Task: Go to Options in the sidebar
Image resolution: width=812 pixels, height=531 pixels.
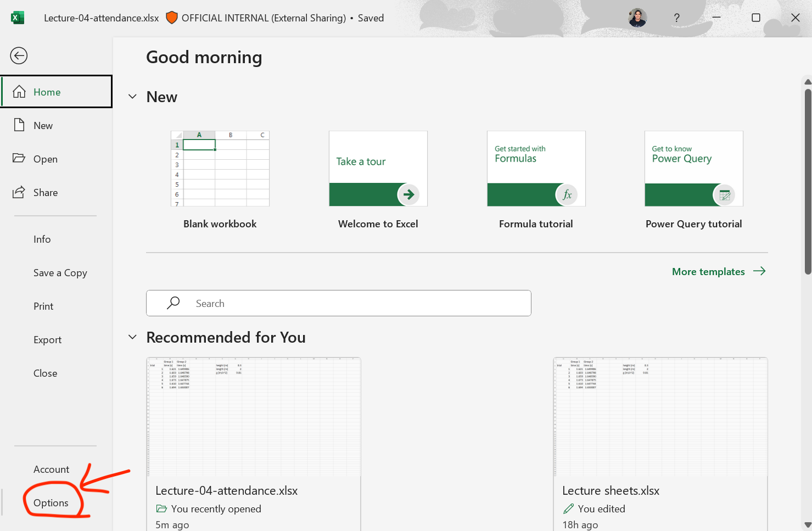Action: click(x=51, y=503)
